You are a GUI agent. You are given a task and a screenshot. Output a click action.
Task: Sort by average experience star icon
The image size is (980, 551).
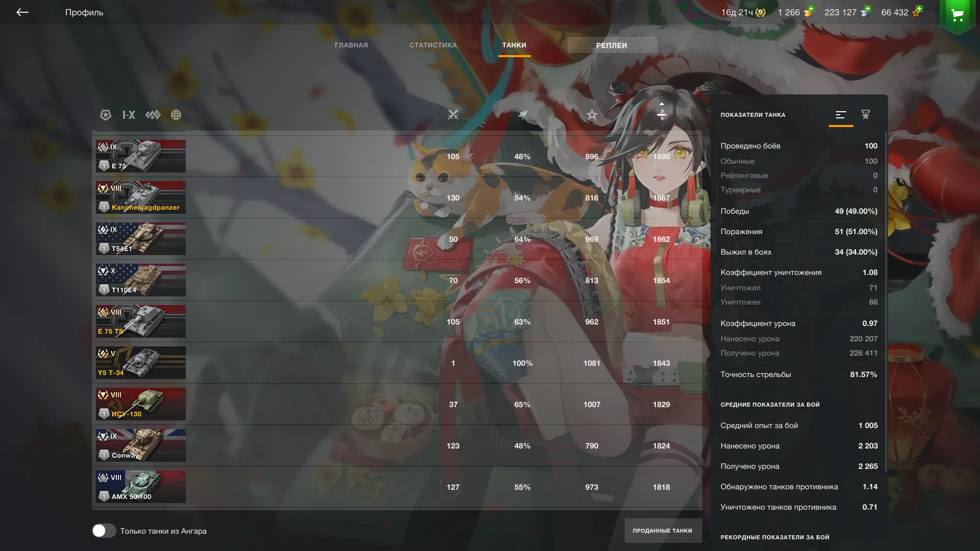592,115
